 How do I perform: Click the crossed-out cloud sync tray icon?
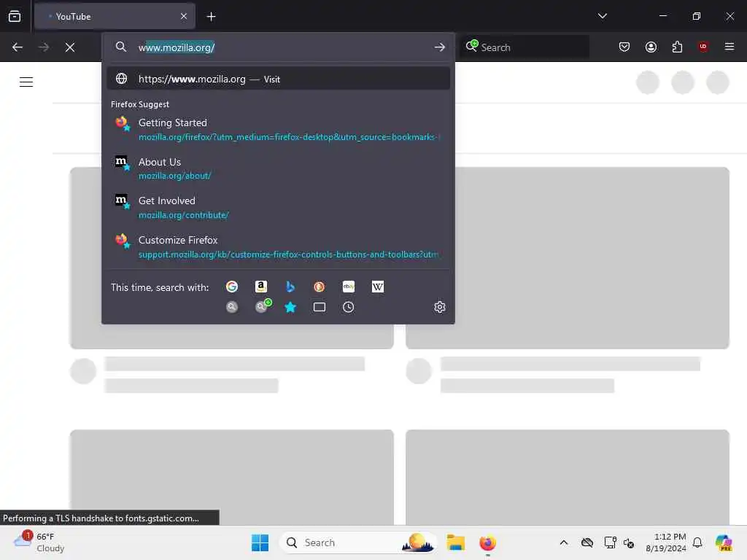pos(587,542)
